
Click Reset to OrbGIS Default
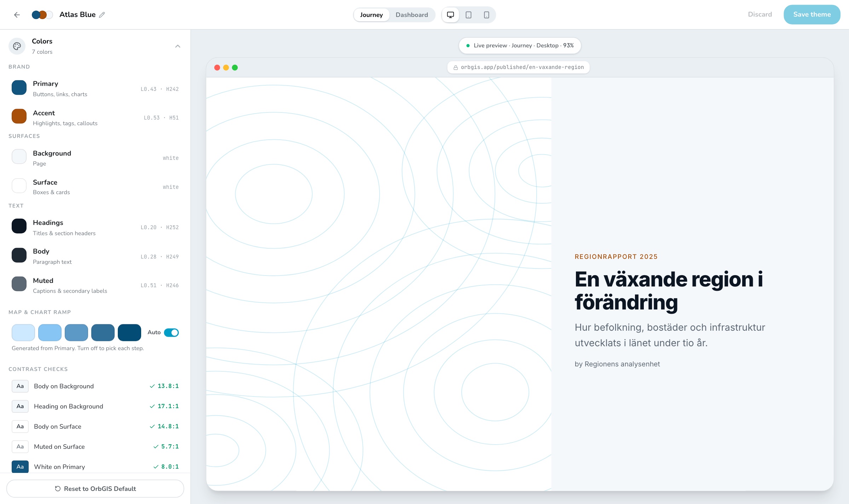click(95, 488)
